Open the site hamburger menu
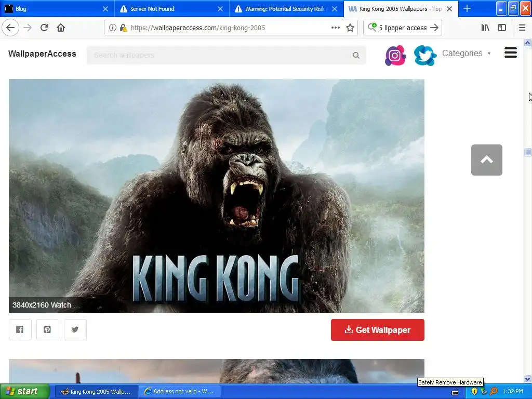Viewport: 532px width, 399px height. (510, 52)
